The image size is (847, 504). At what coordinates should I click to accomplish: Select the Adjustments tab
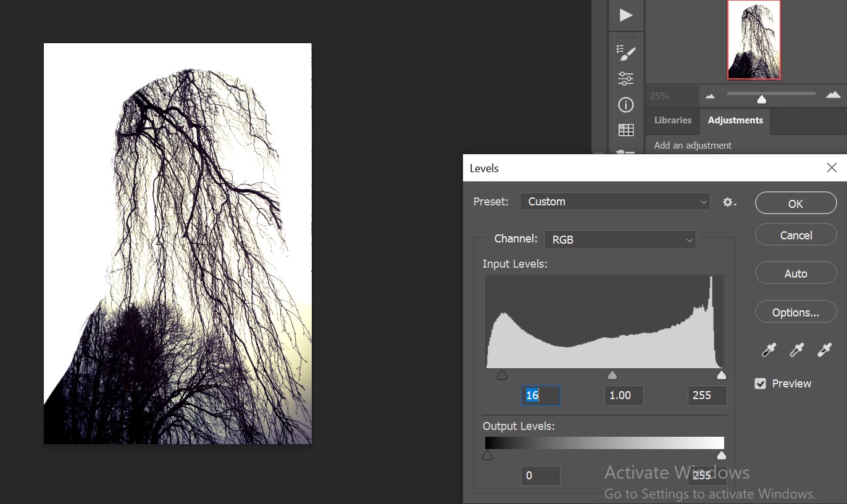(735, 120)
